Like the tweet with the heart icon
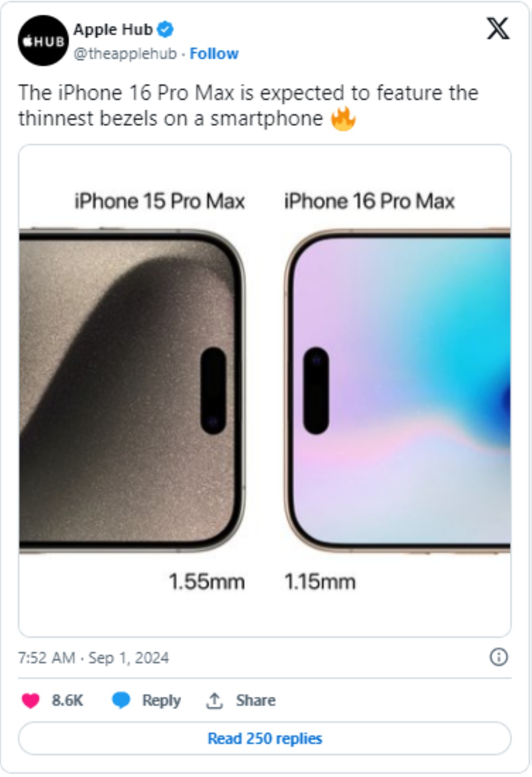This screenshot has height=777, width=532. pos(31,700)
